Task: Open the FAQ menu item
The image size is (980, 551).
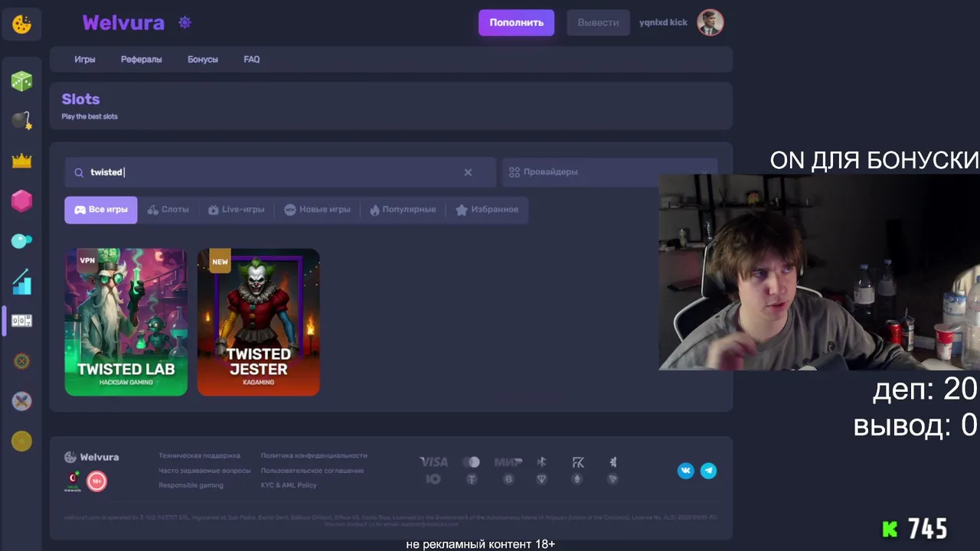Action: pos(252,60)
